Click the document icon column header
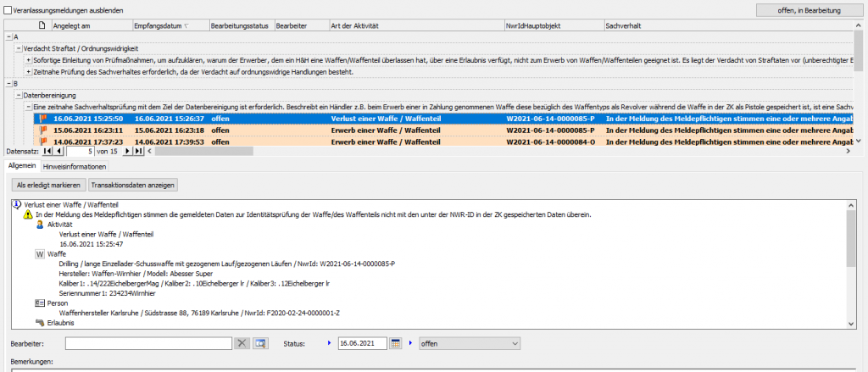The height and width of the screenshot is (372, 868). coord(40,26)
